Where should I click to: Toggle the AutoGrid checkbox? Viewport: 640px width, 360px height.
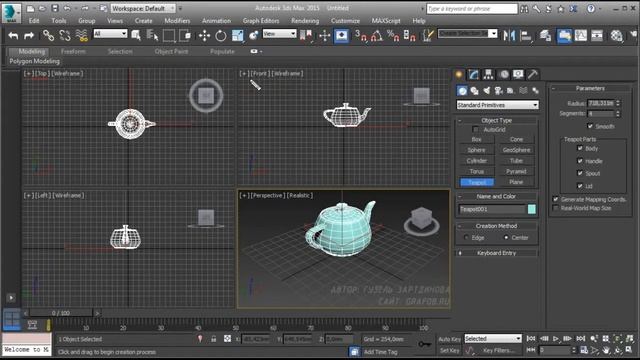point(475,129)
